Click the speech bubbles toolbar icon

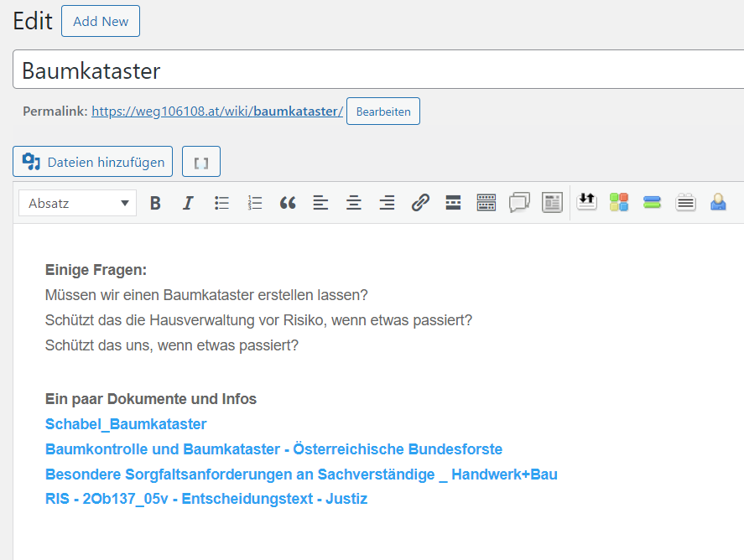pyautogui.click(x=519, y=203)
